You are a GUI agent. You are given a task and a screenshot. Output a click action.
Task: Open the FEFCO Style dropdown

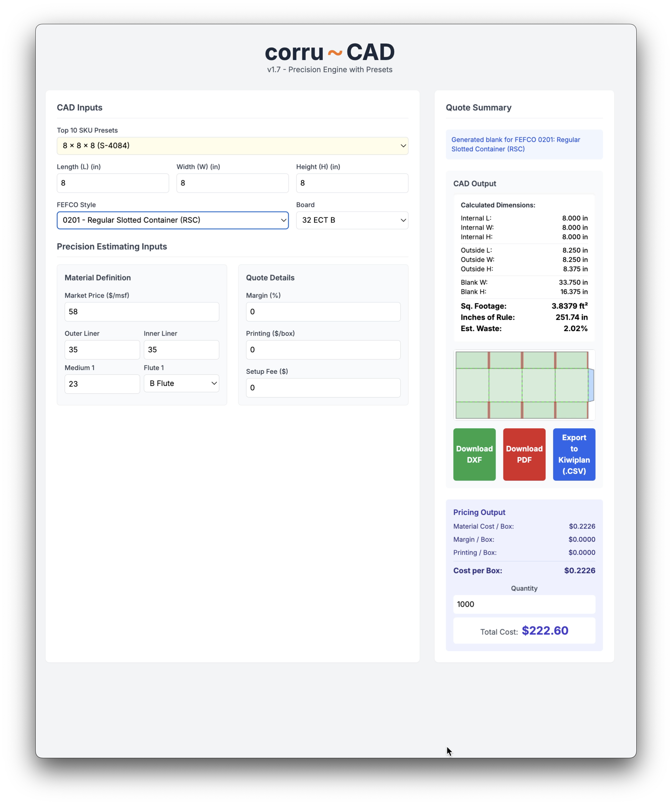click(173, 220)
